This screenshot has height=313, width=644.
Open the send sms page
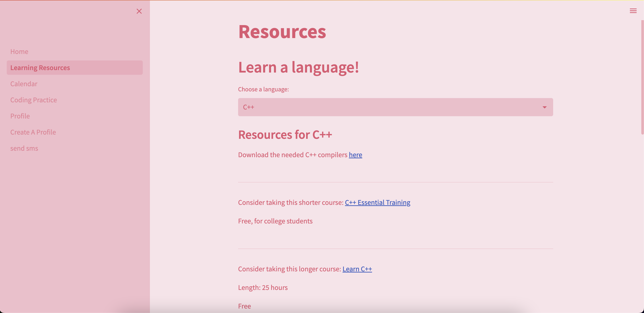(24, 148)
